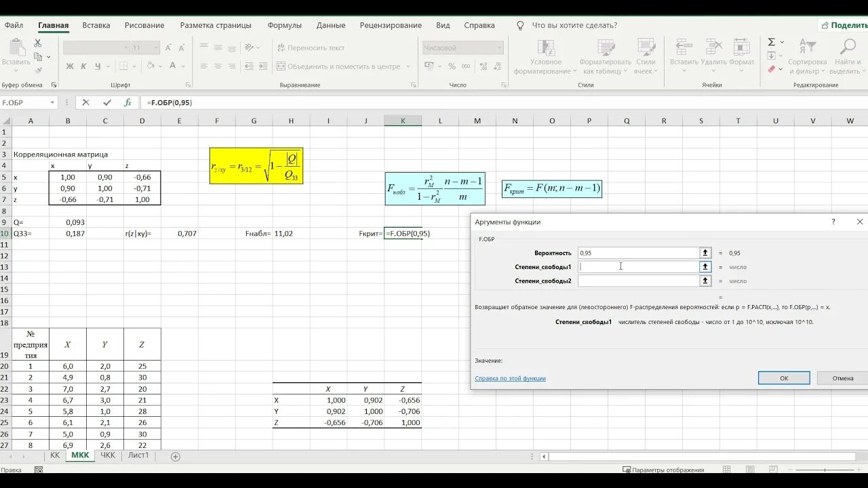Screen dimensions: 868x488
Task: Open Cell Styles (Стили ячеек)
Action: coord(646,57)
